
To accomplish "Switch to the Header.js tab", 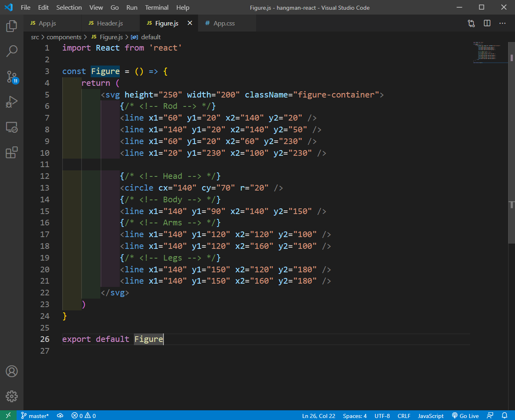I will [111, 23].
